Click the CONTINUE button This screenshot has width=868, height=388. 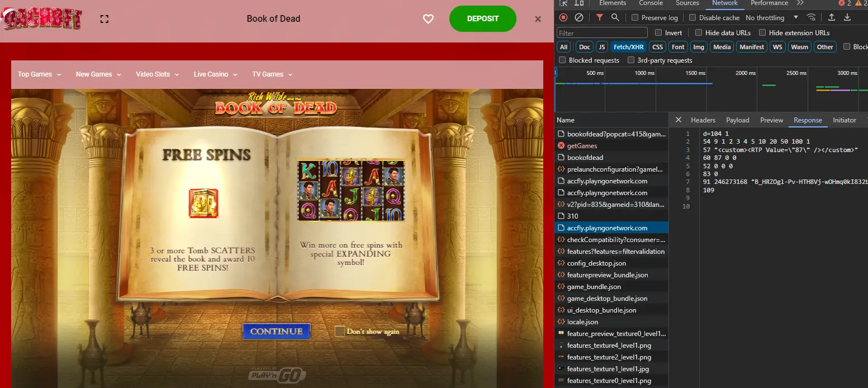(x=276, y=331)
